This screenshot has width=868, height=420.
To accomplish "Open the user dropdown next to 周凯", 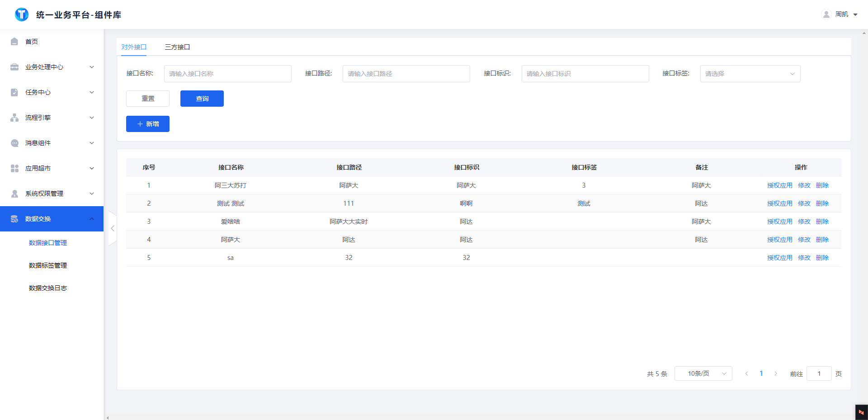I will (855, 14).
